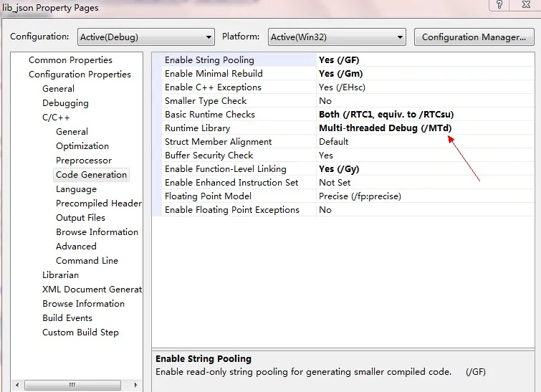Select the Struct Member Alignment property
The image size is (541, 392).
click(239, 142)
